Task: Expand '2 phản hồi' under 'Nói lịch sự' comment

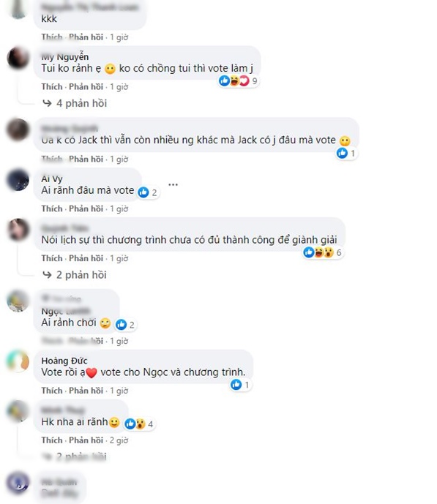Action: click(x=75, y=275)
